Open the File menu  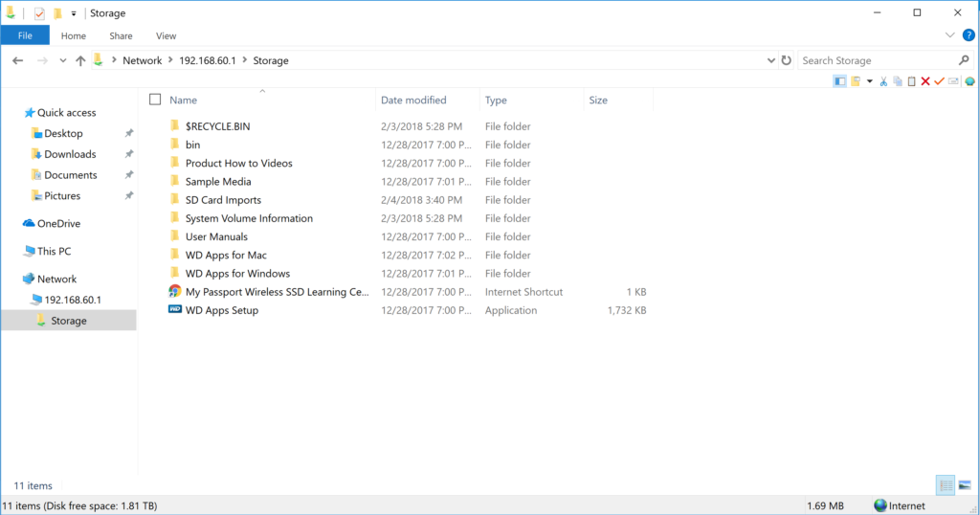click(25, 35)
